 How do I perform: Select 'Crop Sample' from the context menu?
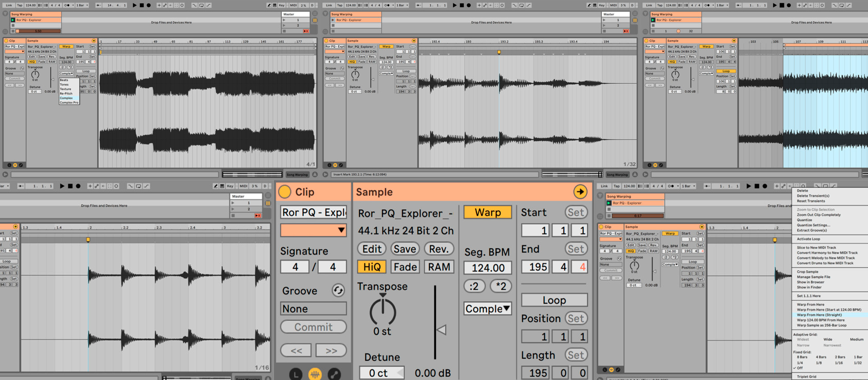click(807, 272)
